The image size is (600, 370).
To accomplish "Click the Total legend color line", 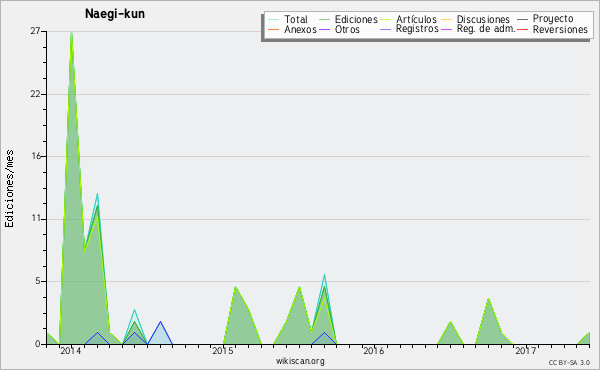I will click(x=274, y=19).
